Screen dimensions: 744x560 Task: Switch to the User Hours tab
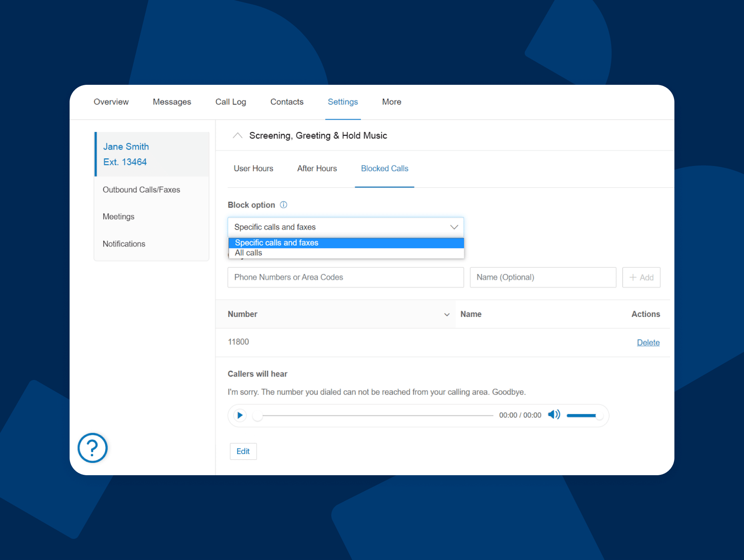coord(253,168)
